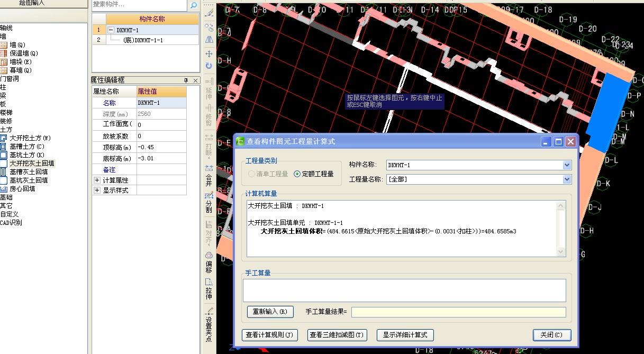Click the search magnifier icon in component list
This screenshot has width=644, height=354.
pyautogui.click(x=194, y=5)
